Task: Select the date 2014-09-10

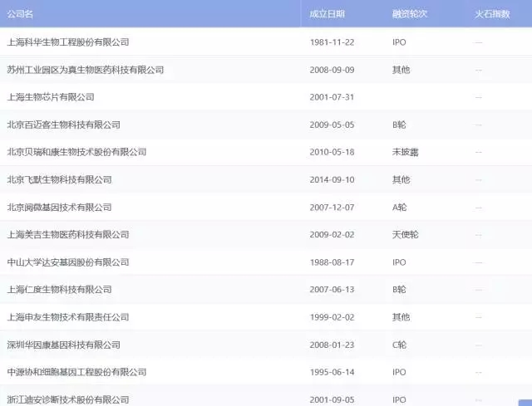Action: [332, 179]
